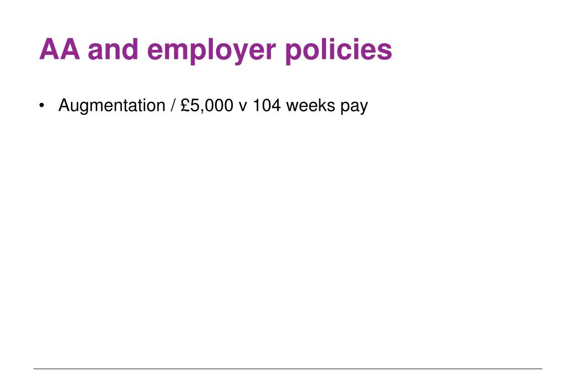The width and height of the screenshot is (567, 392).
Task: Click the capital 'A' starting 'Augmentation'
Action: [x=64, y=105]
